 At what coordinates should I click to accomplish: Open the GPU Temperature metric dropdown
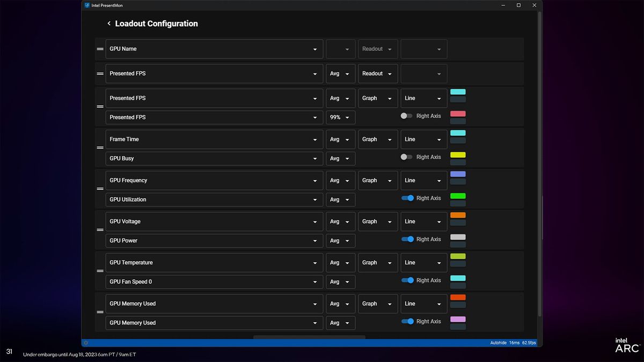(214, 263)
